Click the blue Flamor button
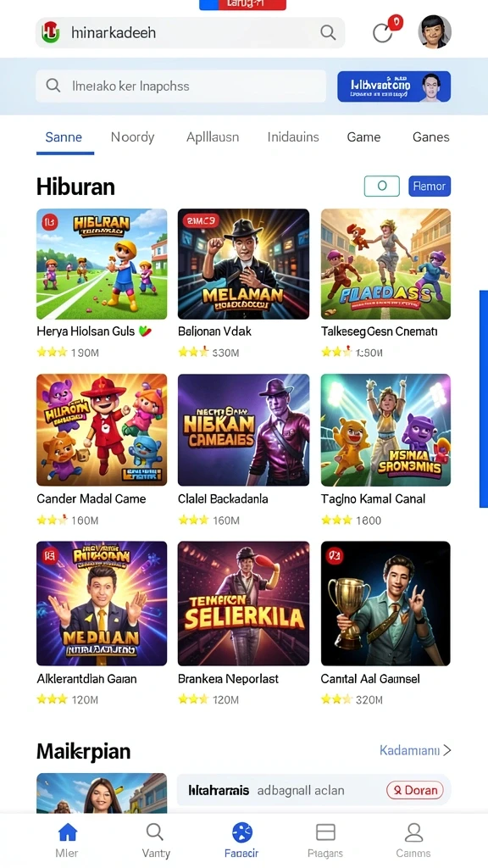This screenshot has height=868, width=488. (430, 186)
